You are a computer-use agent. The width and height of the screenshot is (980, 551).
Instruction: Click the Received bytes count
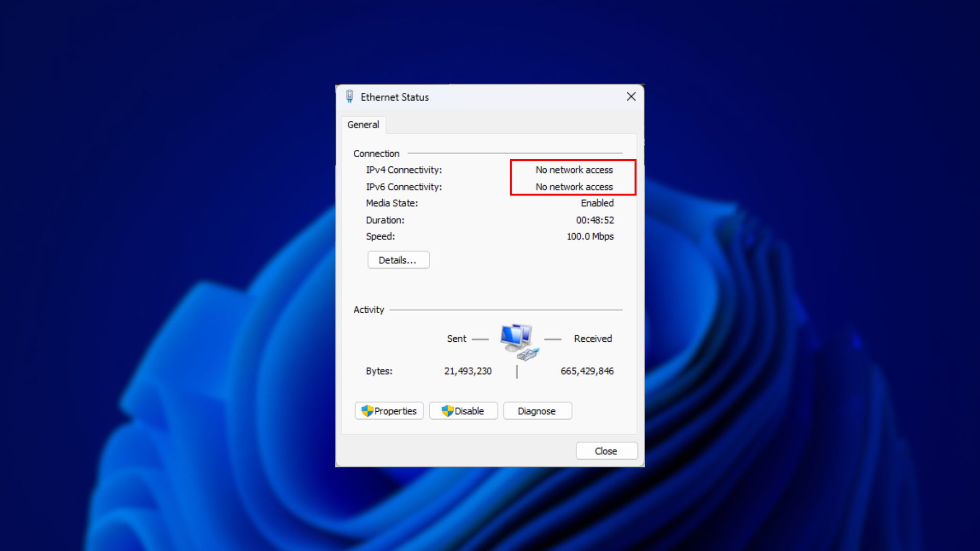point(586,371)
